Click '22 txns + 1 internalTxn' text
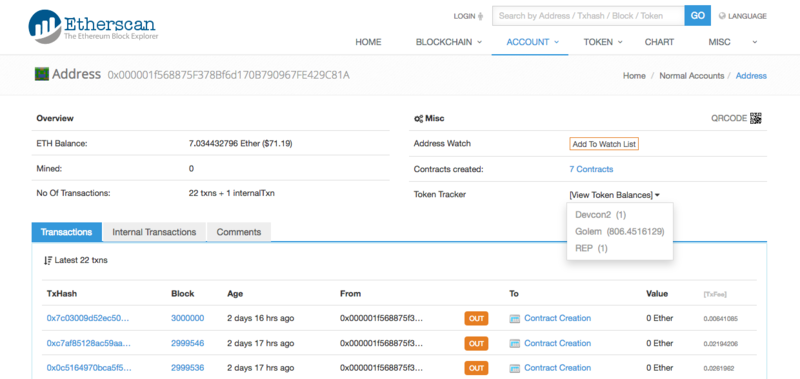This screenshot has height=379, width=800. 232,194
